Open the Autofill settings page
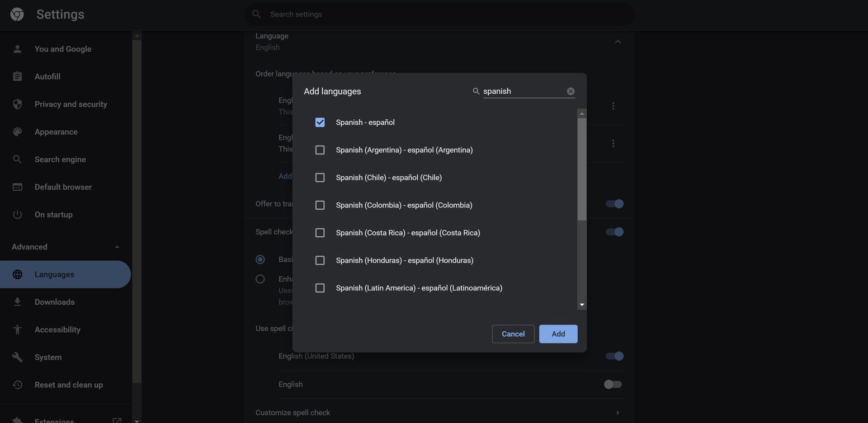 tap(47, 77)
